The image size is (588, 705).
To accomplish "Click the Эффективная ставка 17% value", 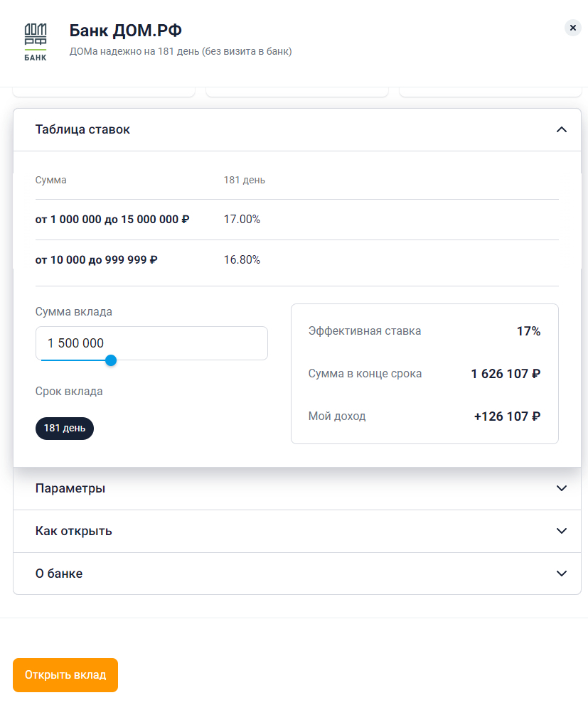I will [528, 331].
